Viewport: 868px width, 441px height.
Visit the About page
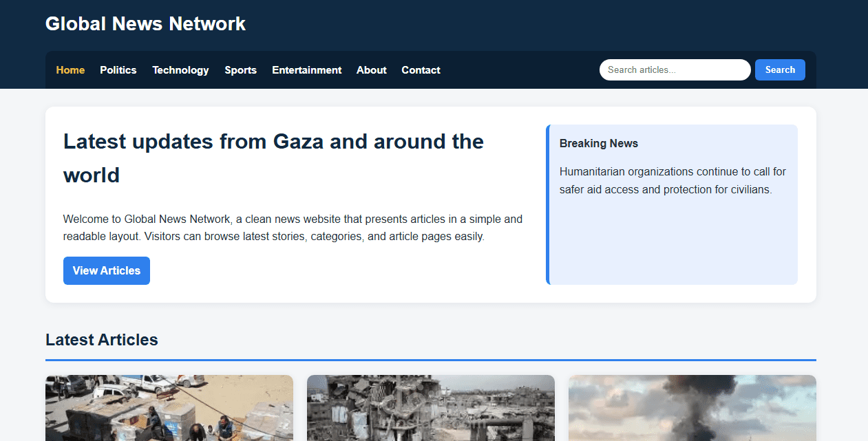(x=372, y=70)
